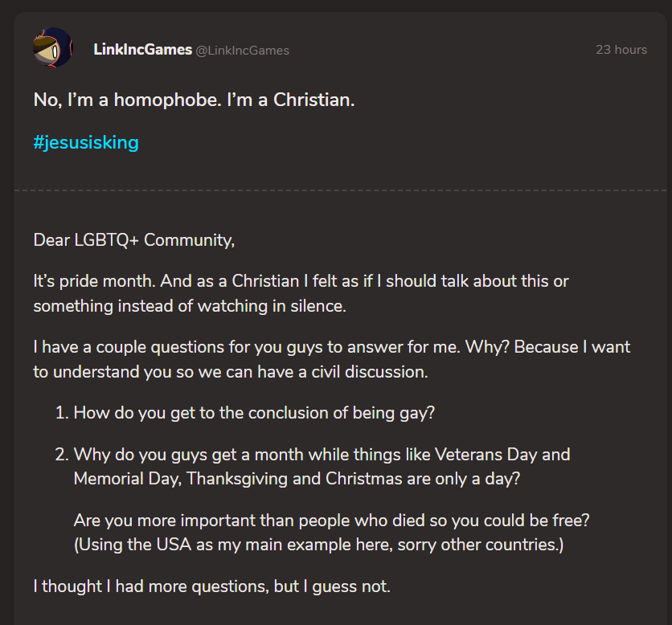Viewport: 672px width, 625px height.
Task: Click the "23 hours" post timestamp
Action: tap(621, 50)
